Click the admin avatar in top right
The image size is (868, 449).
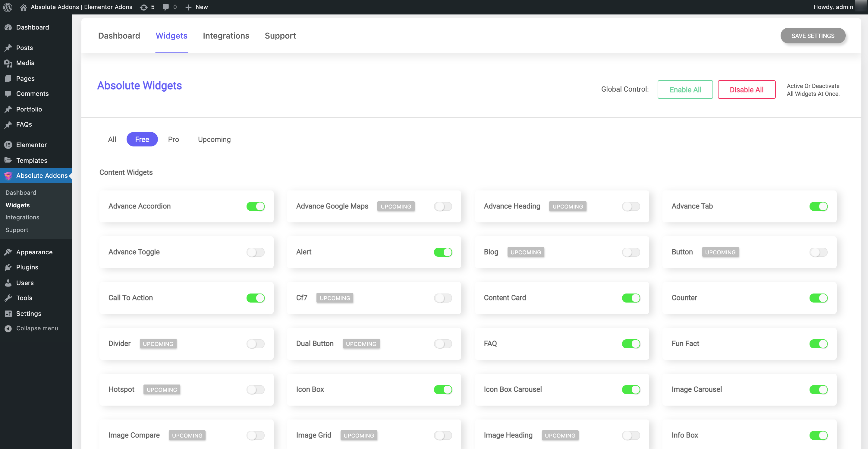(861, 6)
